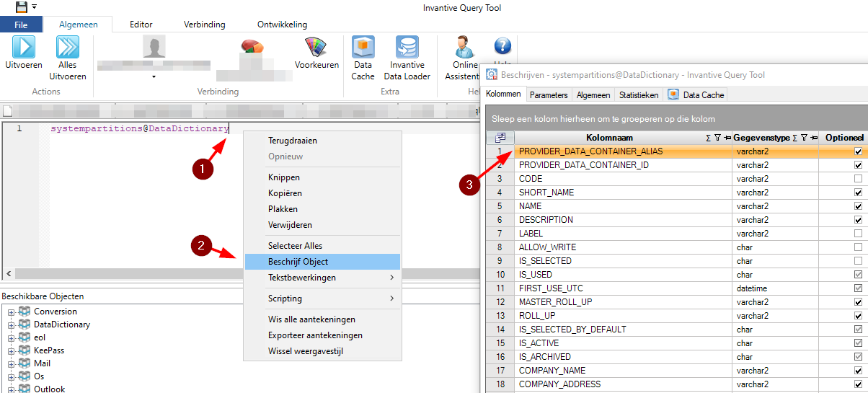This screenshot has height=393, width=868.
Task: Switch to the Ontwikkeling ribbon tab
Action: point(280,25)
